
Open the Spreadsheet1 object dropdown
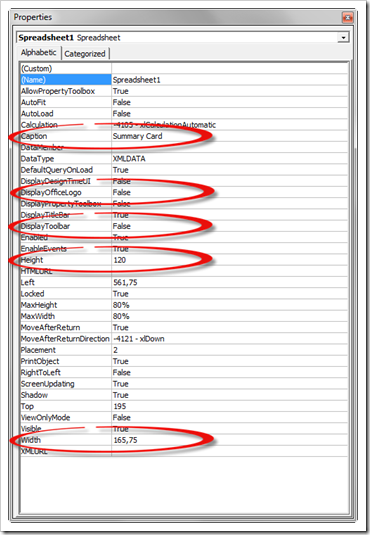pyautogui.click(x=343, y=38)
